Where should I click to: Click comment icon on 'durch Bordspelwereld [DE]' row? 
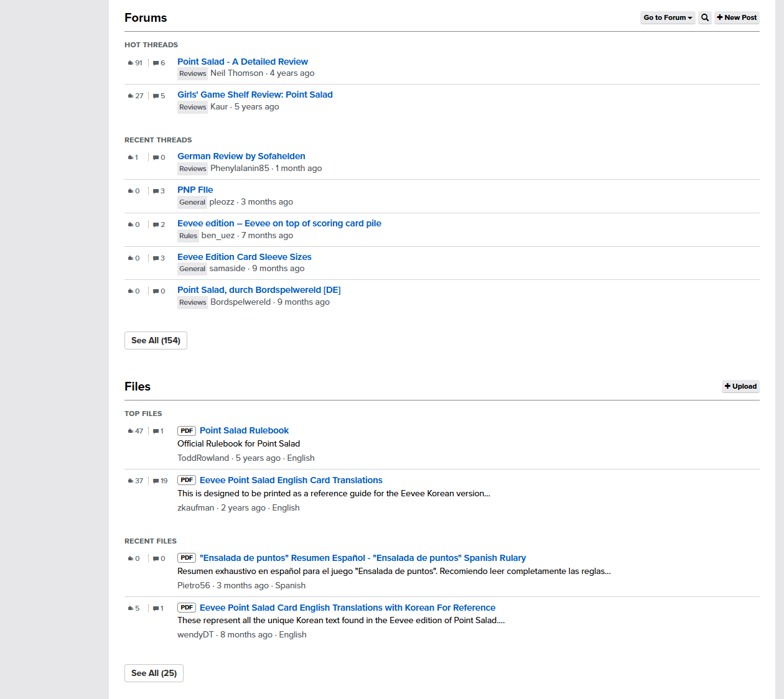pyautogui.click(x=156, y=291)
